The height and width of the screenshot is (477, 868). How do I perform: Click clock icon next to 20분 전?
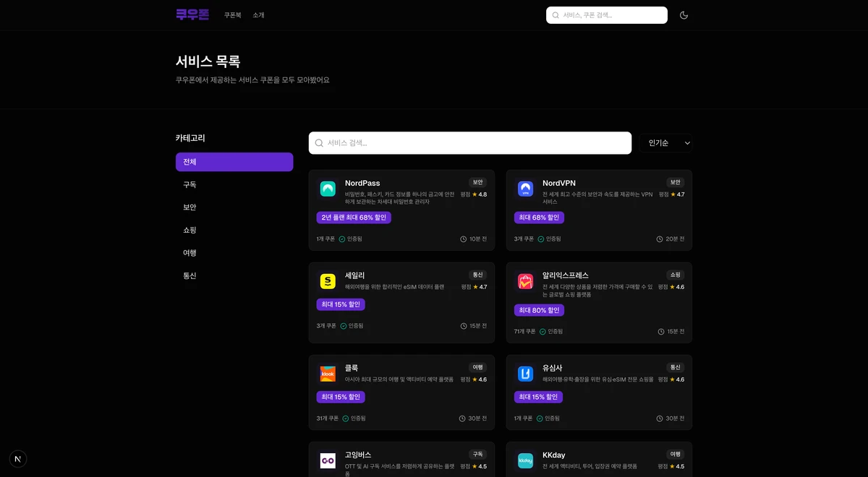(x=660, y=239)
